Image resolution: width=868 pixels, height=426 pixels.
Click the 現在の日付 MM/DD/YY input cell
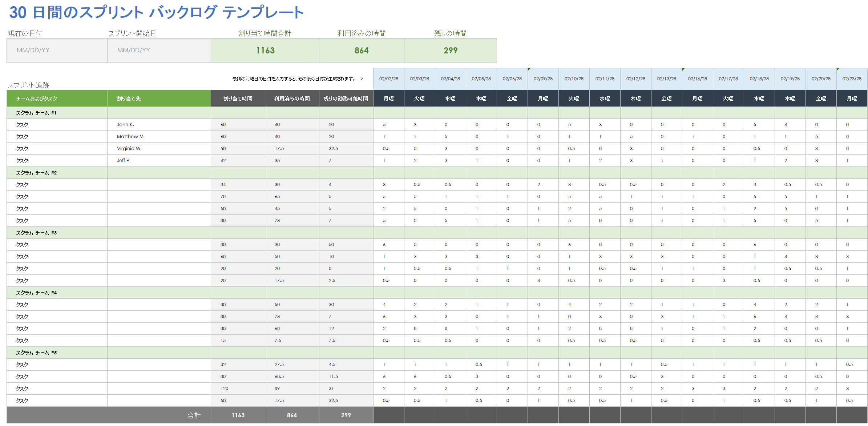point(57,50)
